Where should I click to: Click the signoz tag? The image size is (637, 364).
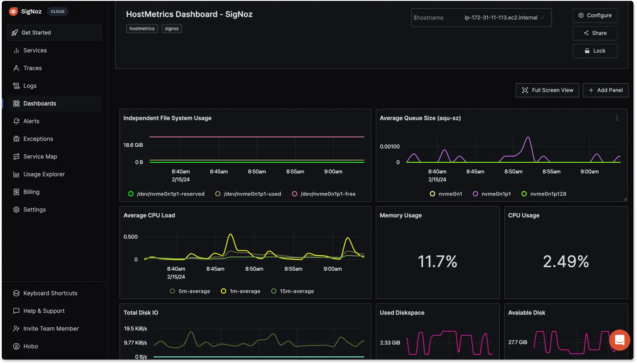pyautogui.click(x=172, y=28)
